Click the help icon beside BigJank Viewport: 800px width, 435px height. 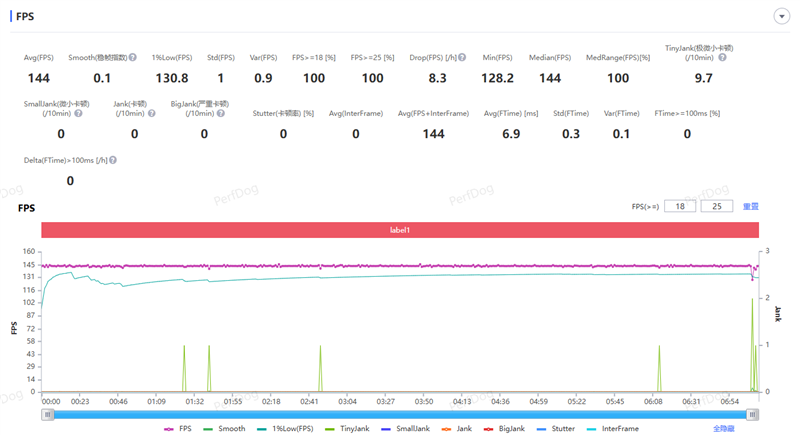tap(222, 113)
